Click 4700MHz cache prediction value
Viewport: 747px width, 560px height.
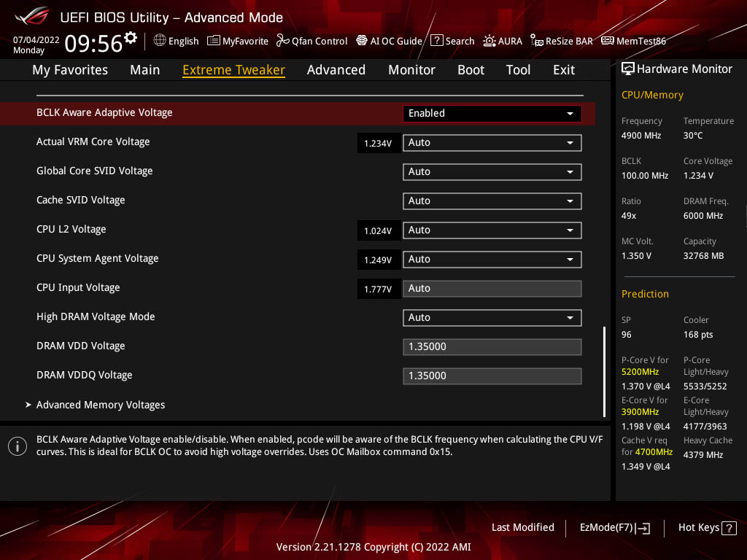654,452
